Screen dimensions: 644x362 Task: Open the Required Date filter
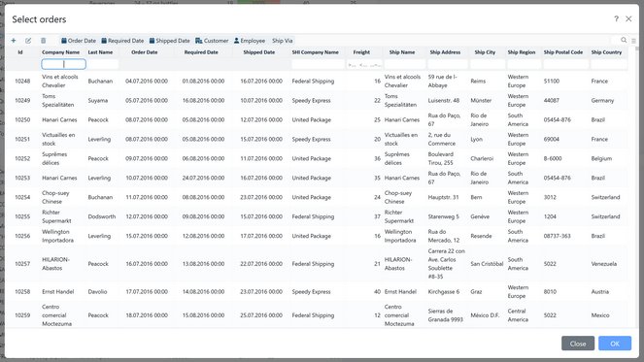coord(122,41)
